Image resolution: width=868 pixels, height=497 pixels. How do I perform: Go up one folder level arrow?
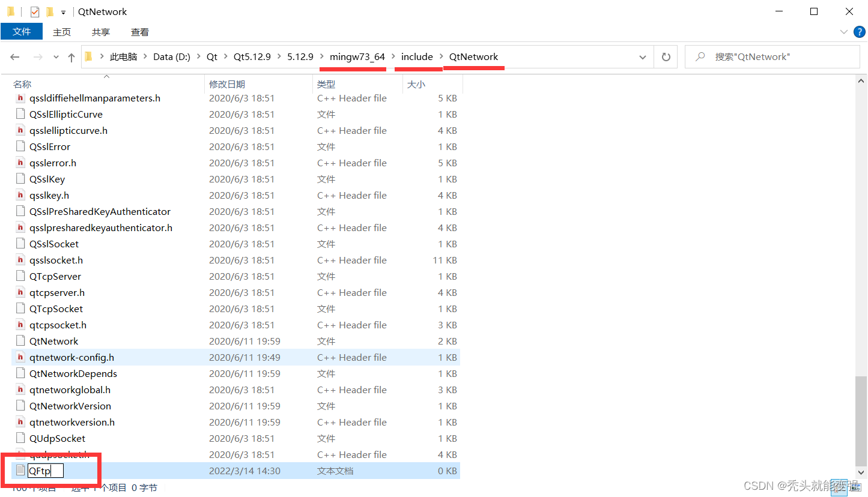coord(71,57)
